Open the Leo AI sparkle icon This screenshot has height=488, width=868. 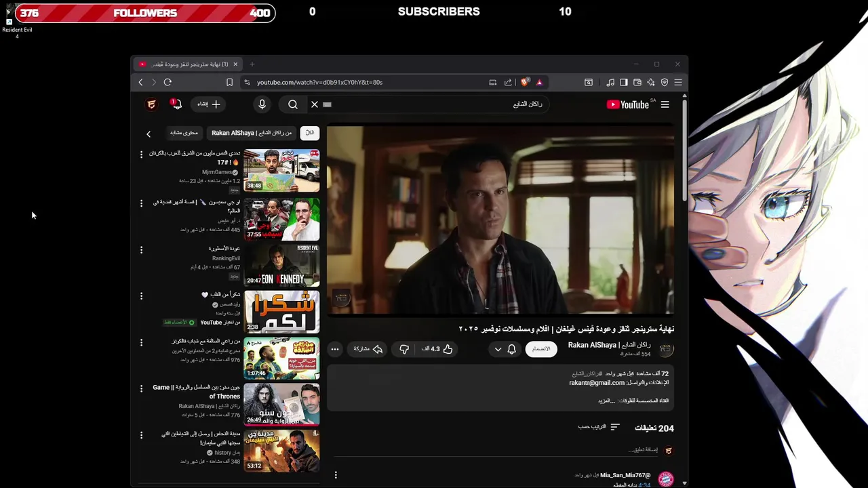(x=651, y=82)
